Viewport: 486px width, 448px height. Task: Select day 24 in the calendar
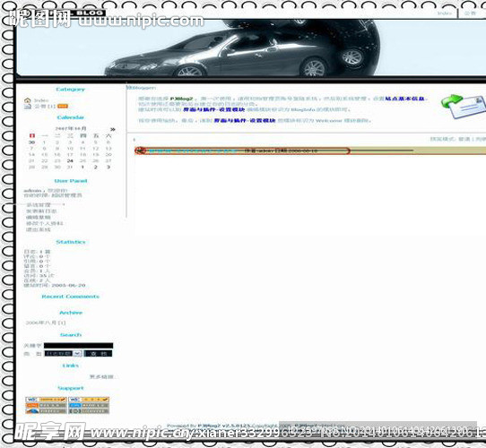pos(70,160)
